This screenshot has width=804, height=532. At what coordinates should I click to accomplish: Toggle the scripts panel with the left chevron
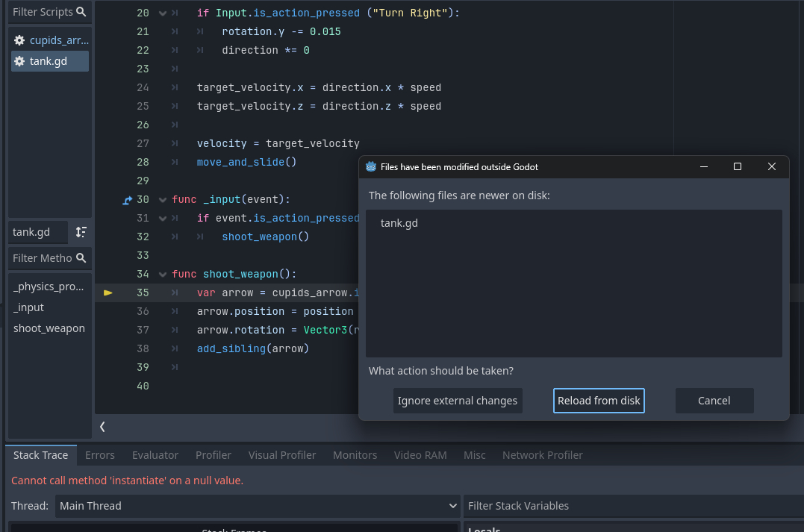pos(102,427)
